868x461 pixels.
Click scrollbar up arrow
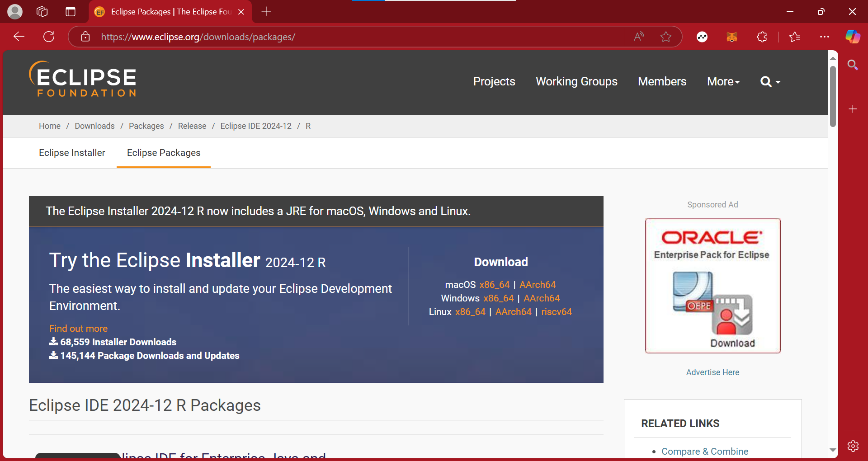(x=833, y=58)
